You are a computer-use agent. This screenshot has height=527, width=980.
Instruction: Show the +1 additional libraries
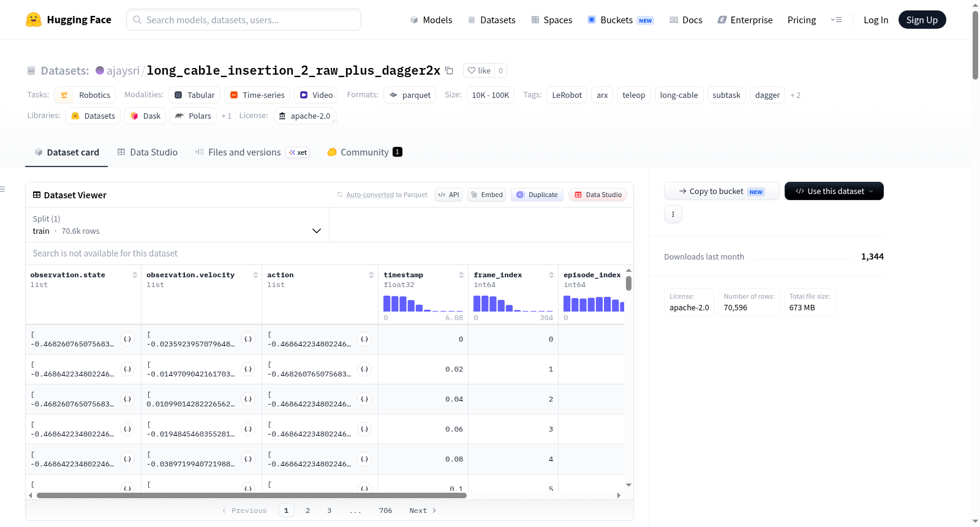227,116
